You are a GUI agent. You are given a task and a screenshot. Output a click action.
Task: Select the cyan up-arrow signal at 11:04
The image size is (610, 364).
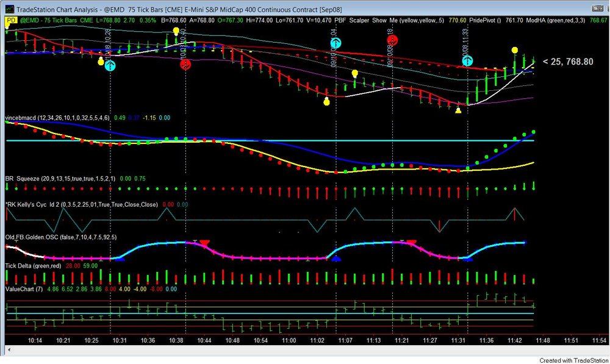click(335, 43)
